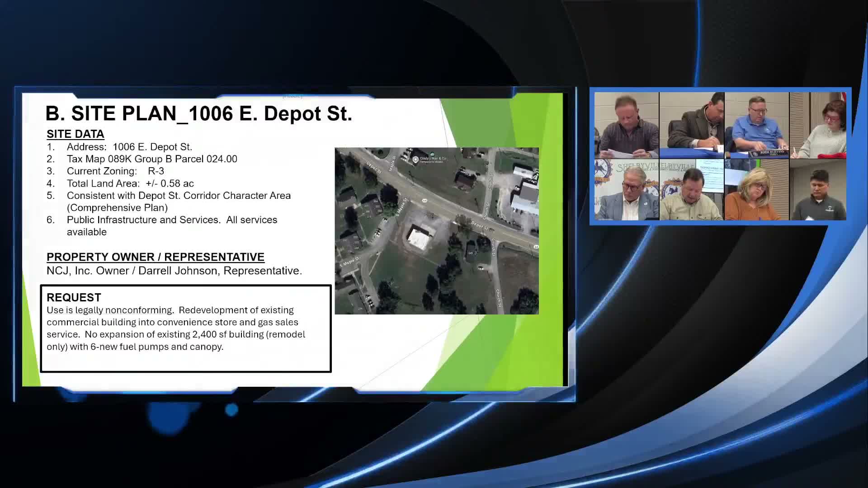Click the white flat-roofed building on the map
Screen dimensions: 868x488
[x=419, y=238]
